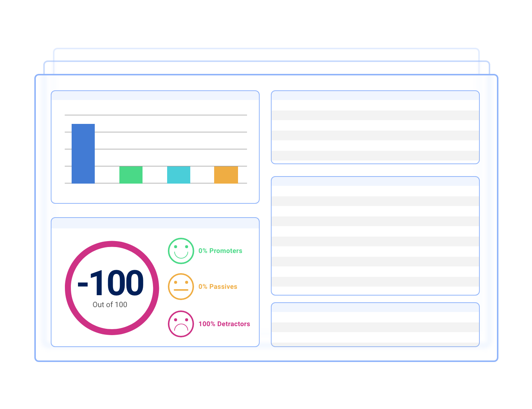Expand the top-right list panel header
The width and height of the screenshot is (532, 409).
click(x=375, y=96)
